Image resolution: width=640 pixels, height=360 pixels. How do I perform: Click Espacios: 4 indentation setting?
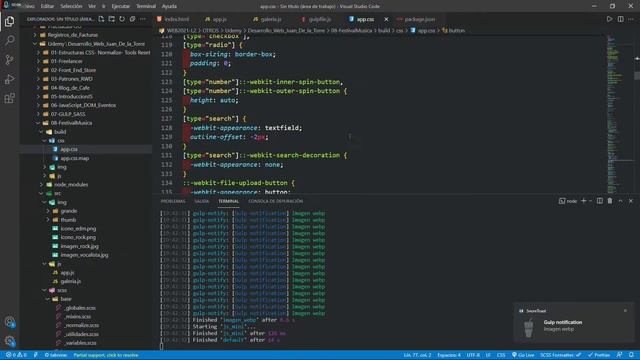449,355
